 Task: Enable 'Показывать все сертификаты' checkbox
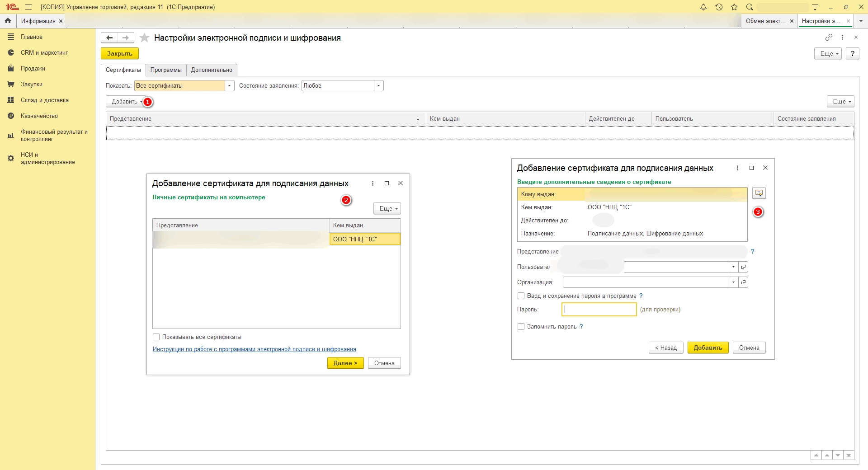[156, 337]
